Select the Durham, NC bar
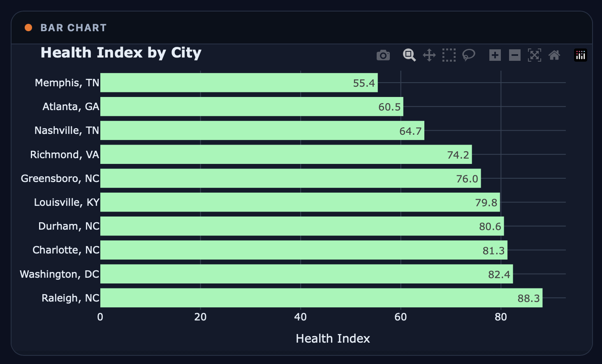Viewport: 602px width, 364px height. [302, 226]
